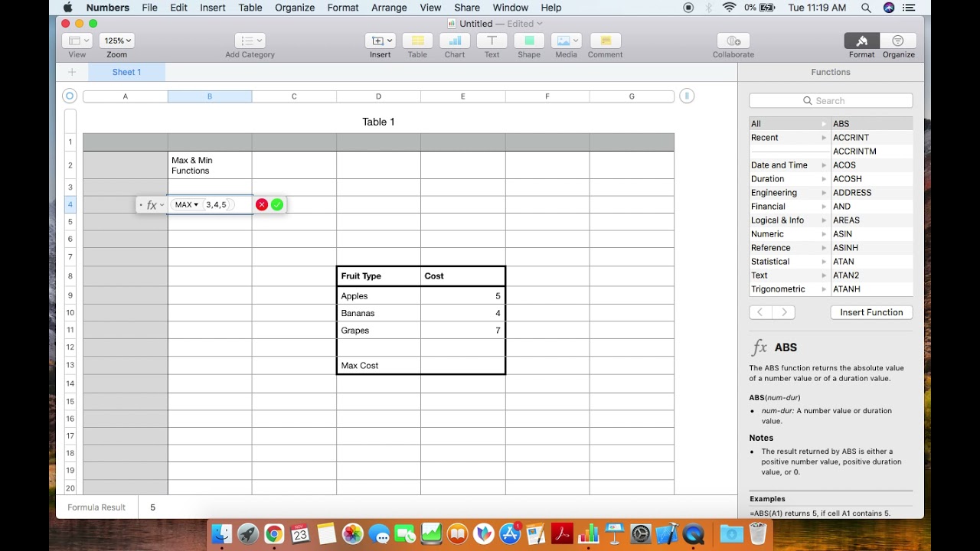Accept the formula with green checkmark
The width and height of the screenshot is (980, 551).
277,204
